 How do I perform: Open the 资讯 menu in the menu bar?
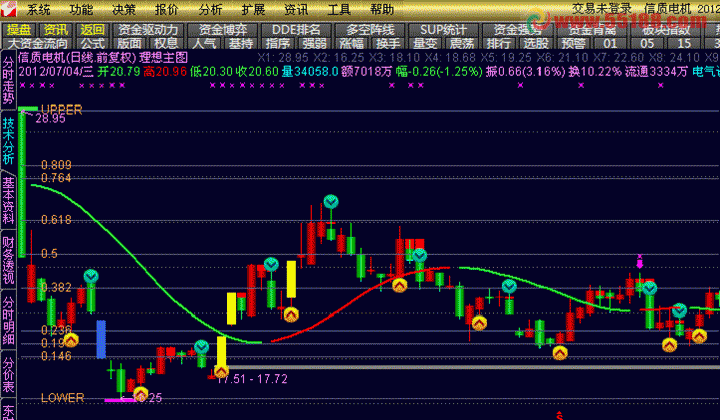(x=296, y=10)
